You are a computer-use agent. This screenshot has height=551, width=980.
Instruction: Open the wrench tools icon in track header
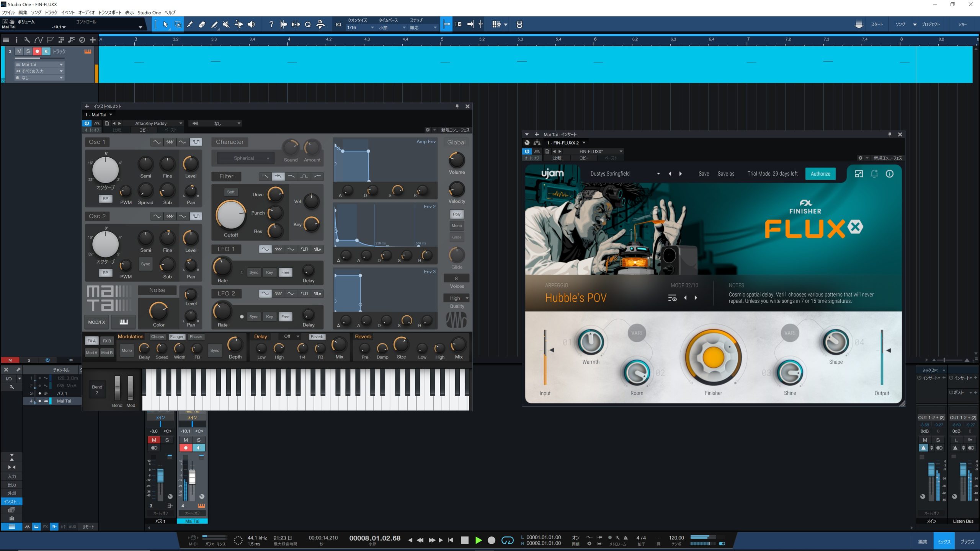[26, 40]
